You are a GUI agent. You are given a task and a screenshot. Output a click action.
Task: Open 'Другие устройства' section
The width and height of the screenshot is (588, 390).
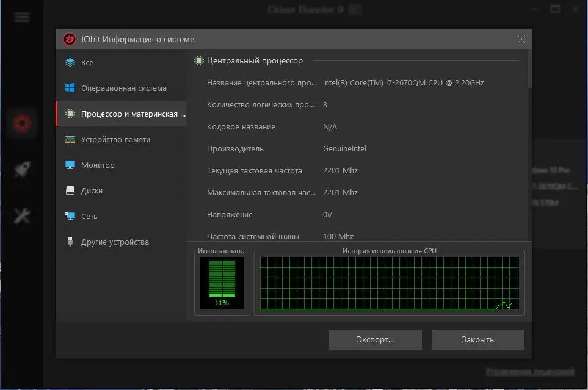(121, 242)
